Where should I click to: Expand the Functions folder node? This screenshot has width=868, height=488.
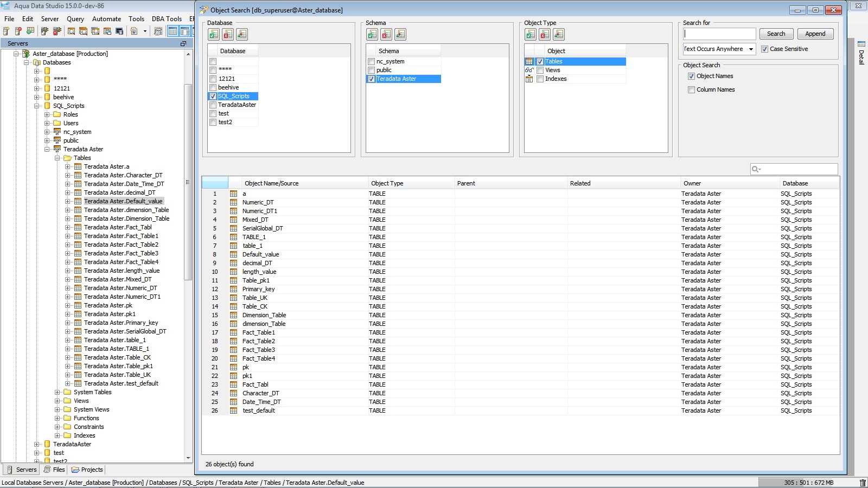[x=58, y=418]
